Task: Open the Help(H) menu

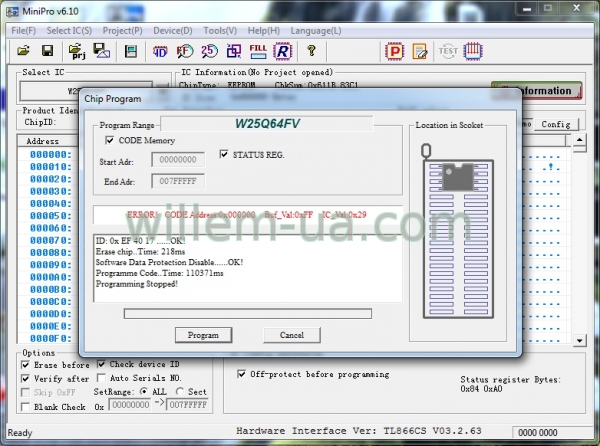Action: tap(264, 31)
